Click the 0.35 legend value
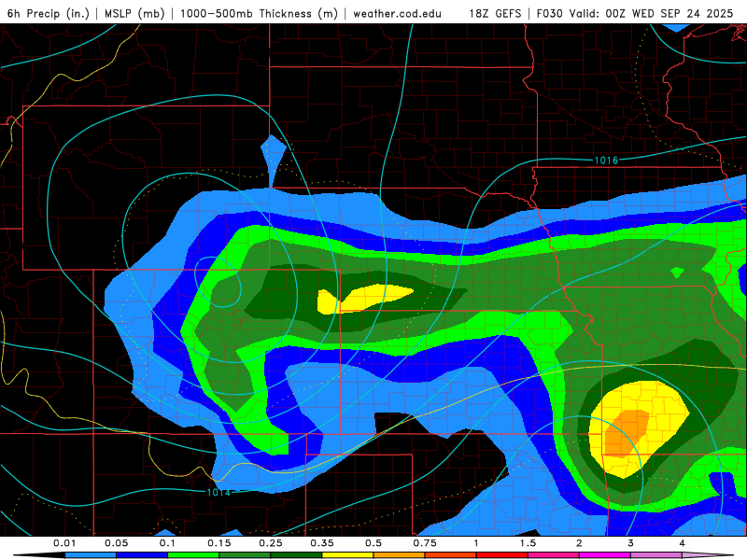The image size is (747, 560). pyautogui.click(x=322, y=543)
